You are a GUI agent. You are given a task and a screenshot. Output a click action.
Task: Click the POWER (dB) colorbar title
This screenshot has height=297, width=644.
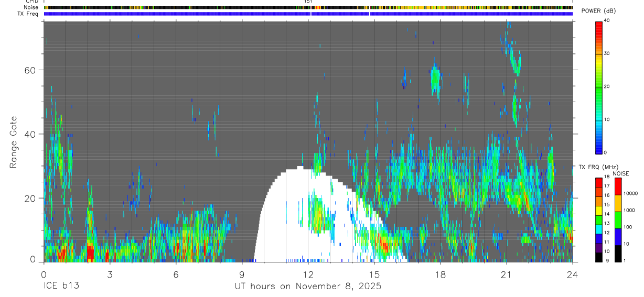tap(599, 12)
